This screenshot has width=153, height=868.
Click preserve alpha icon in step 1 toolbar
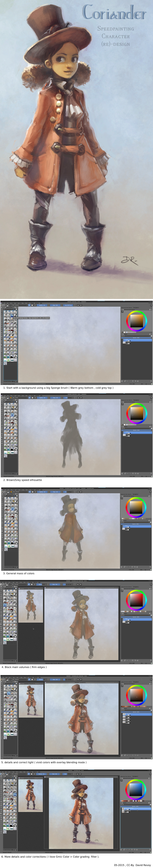(x=32, y=305)
